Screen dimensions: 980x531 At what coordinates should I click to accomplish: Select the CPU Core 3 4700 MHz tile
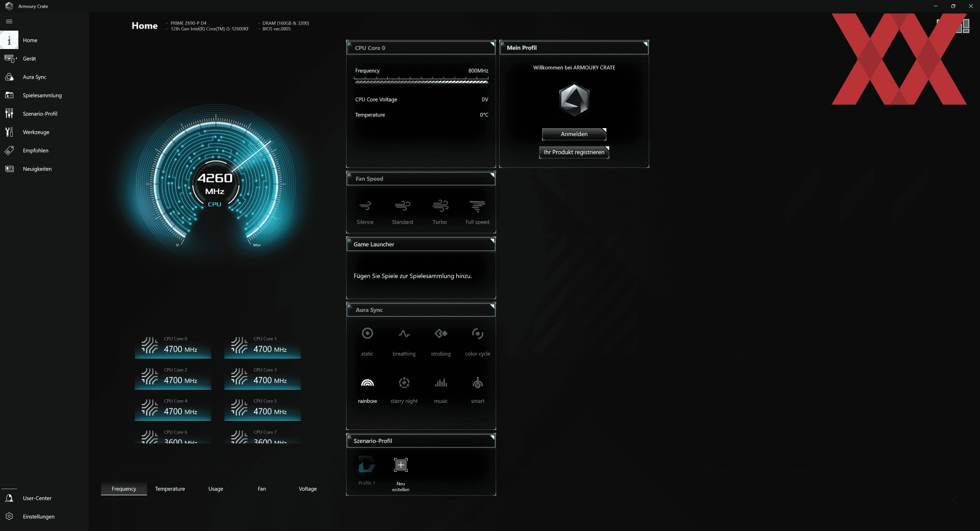(262, 377)
